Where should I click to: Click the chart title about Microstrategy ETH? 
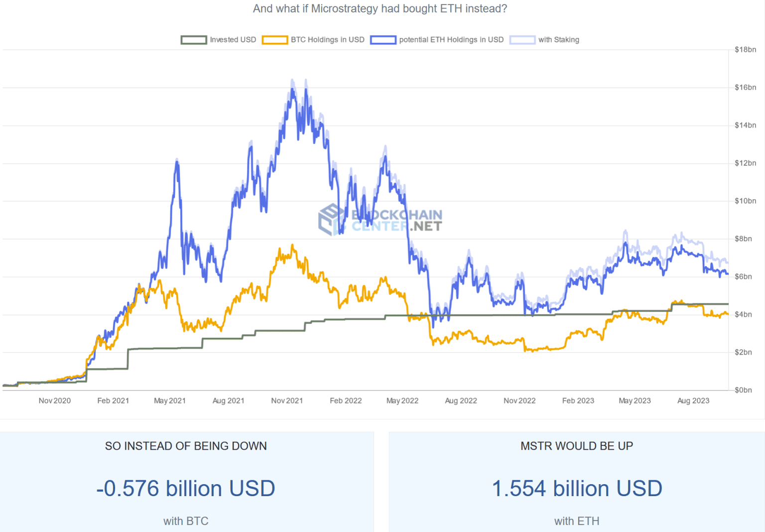(380, 9)
